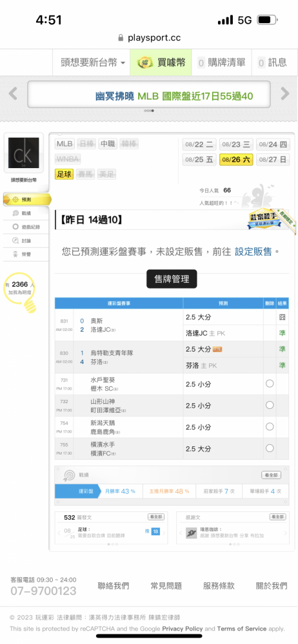
Task: Select the 運彩盤 tab in 戰績
Action: point(78,491)
